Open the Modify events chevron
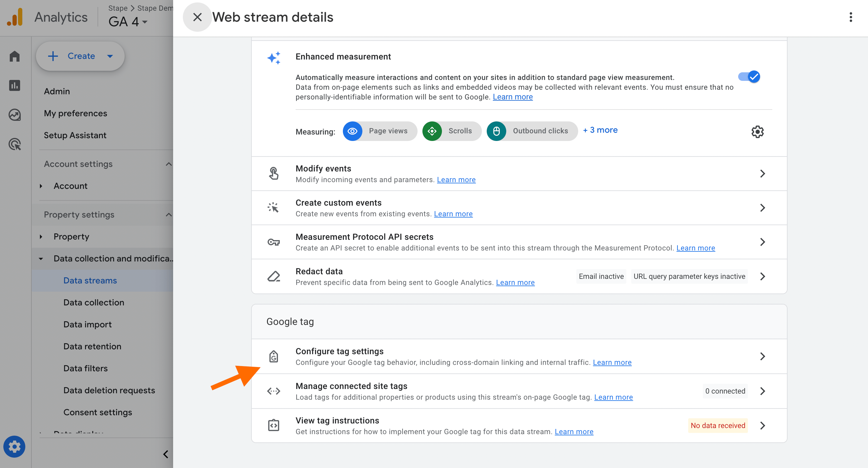This screenshot has width=868, height=468. (762, 173)
